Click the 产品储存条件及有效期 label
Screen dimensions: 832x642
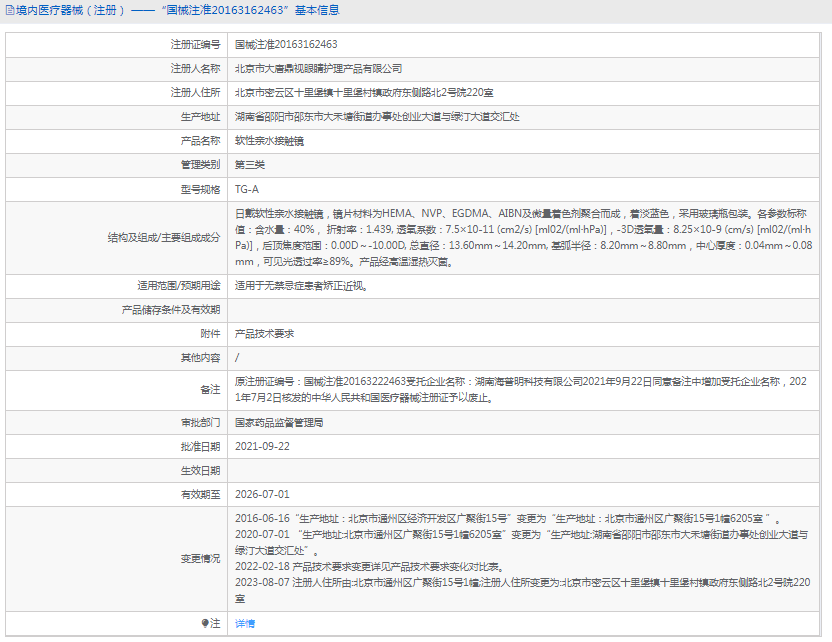point(171,310)
